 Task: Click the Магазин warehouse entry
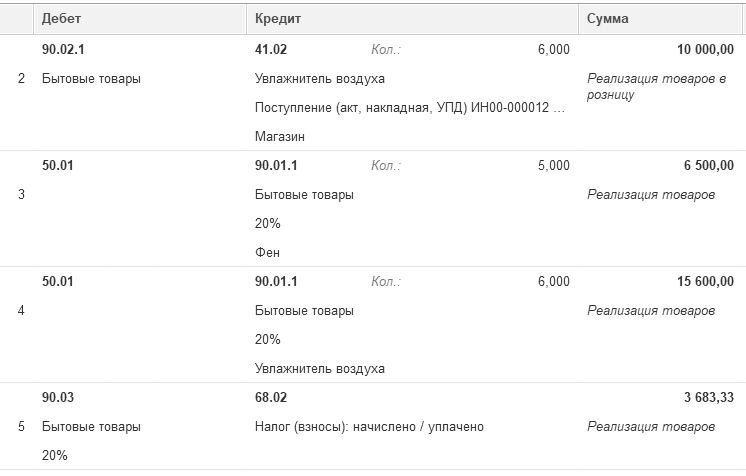[x=280, y=136]
